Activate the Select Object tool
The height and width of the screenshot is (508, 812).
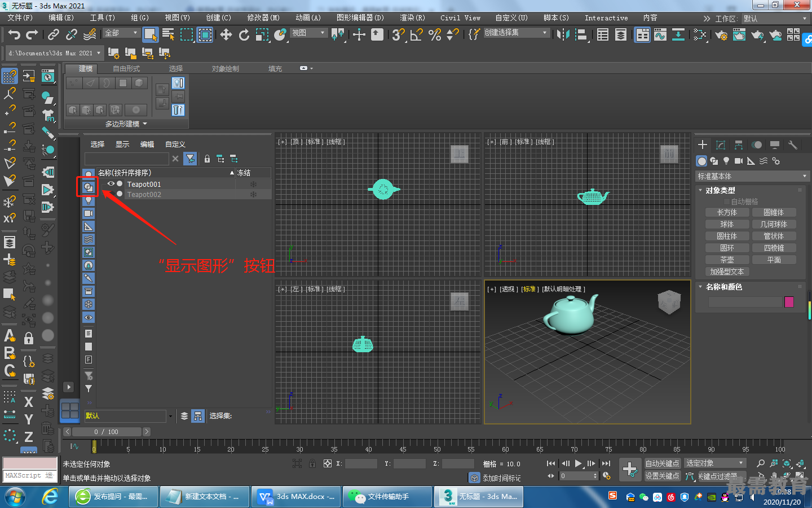150,34
